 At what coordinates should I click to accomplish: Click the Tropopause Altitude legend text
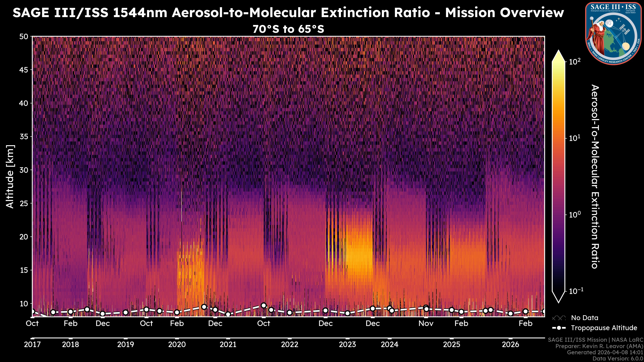tap(604, 328)
